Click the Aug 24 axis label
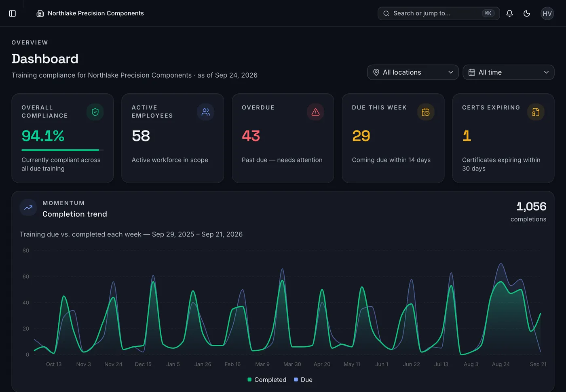The height and width of the screenshot is (392, 566). [501, 364]
